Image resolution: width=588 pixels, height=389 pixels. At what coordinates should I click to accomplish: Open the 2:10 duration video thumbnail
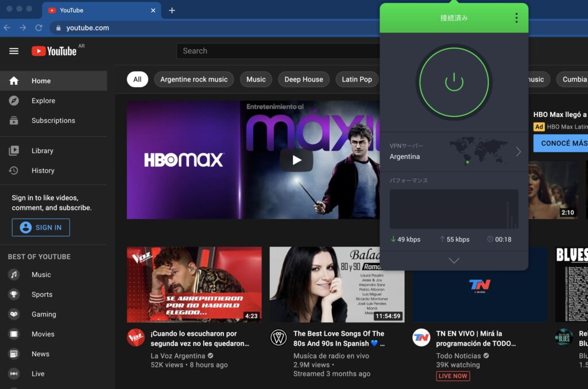click(x=553, y=190)
